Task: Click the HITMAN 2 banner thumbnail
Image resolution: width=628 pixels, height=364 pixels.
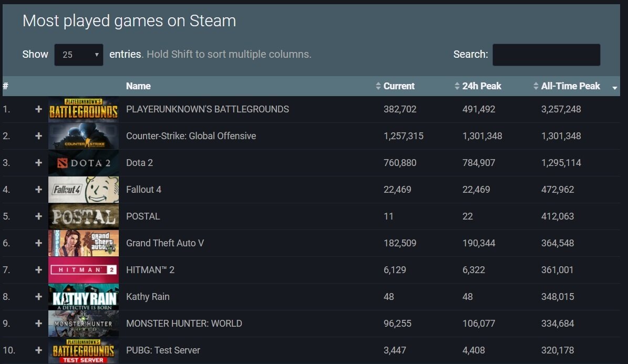Action: point(84,270)
